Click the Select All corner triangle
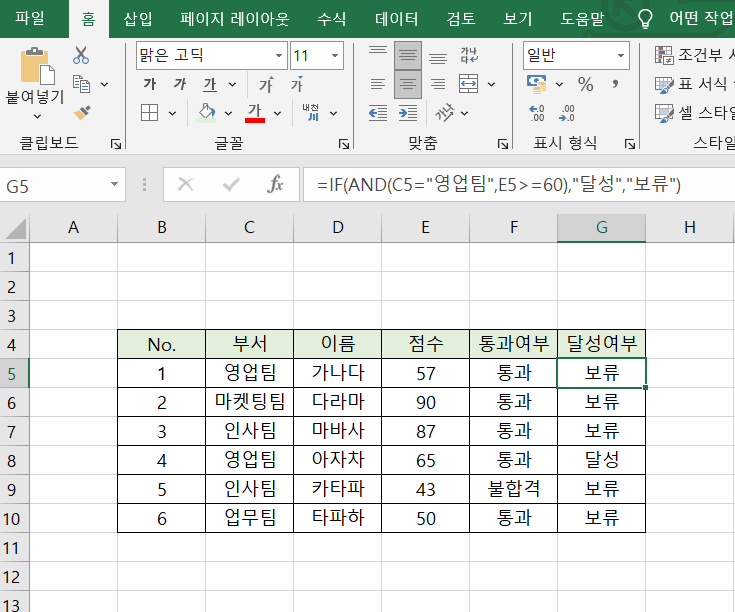 [15, 230]
